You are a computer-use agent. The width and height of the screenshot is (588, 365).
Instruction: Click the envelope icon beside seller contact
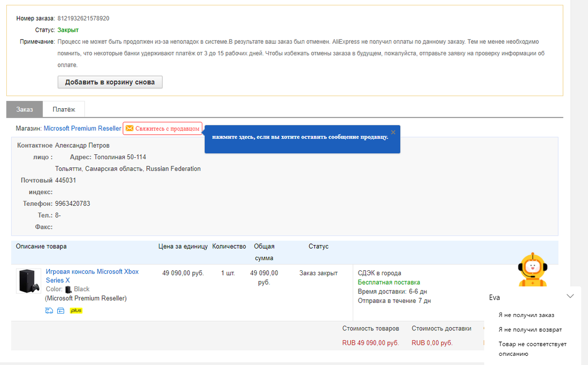tap(129, 128)
